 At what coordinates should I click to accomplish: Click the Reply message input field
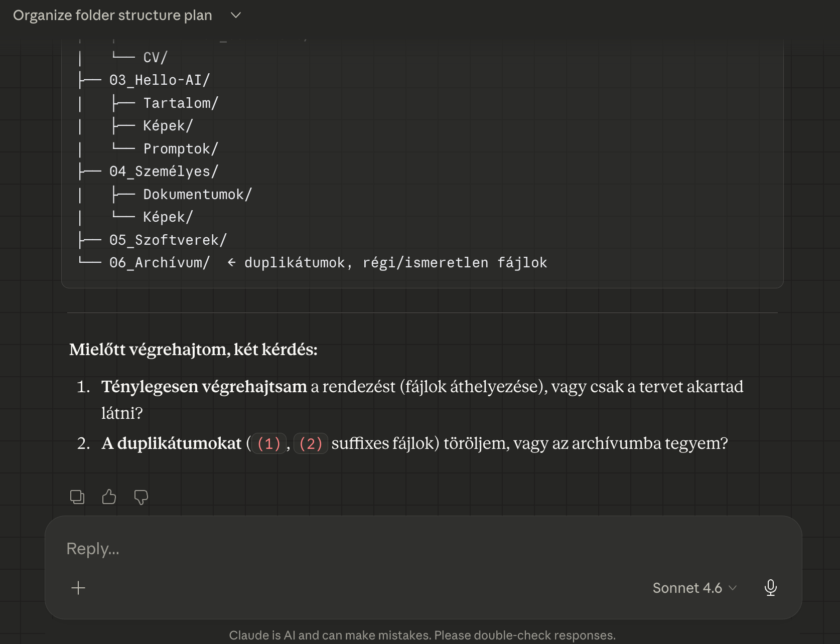click(423, 549)
